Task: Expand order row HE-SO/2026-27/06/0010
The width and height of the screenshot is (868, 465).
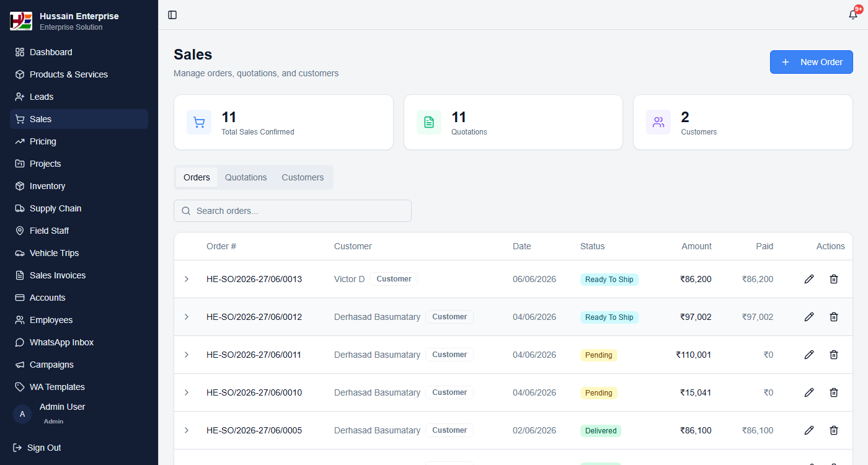Action: click(187, 392)
